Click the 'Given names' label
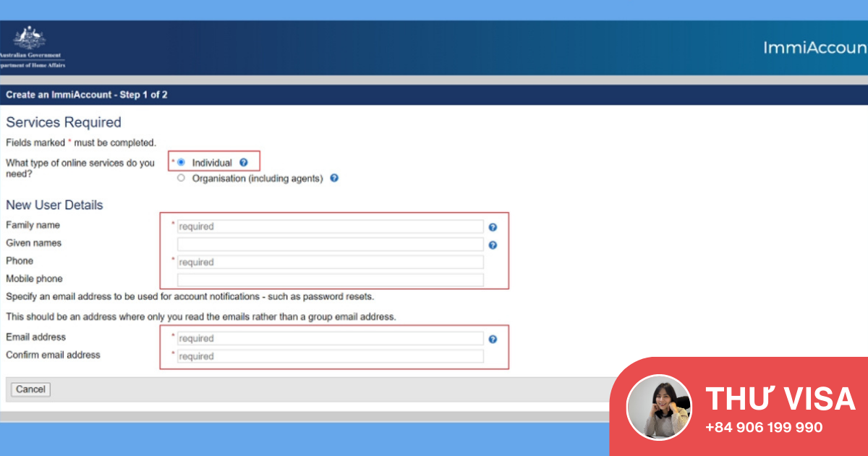Image resolution: width=868 pixels, height=456 pixels. pyautogui.click(x=33, y=243)
